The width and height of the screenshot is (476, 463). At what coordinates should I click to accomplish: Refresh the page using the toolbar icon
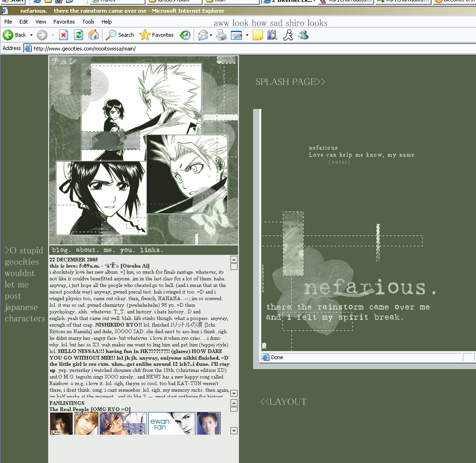coord(78,35)
